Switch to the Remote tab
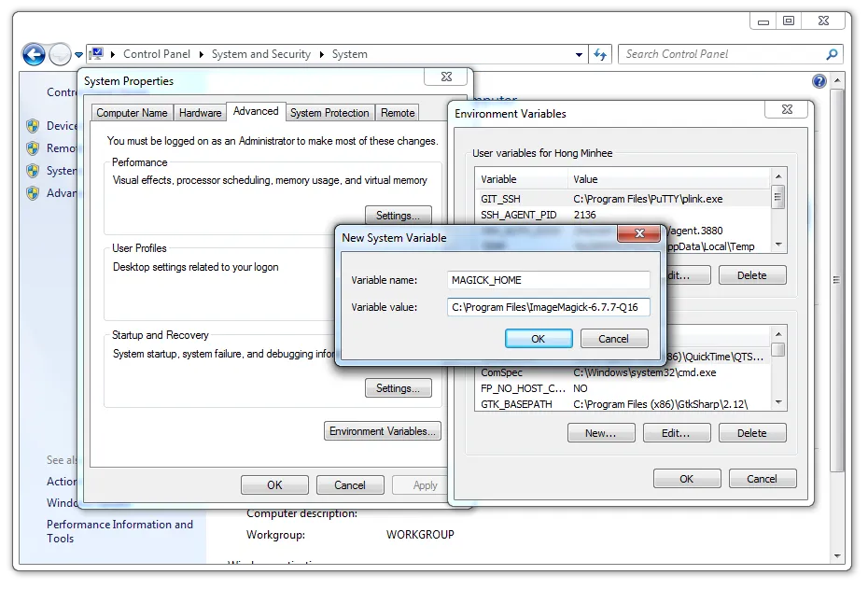 (398, 113)
